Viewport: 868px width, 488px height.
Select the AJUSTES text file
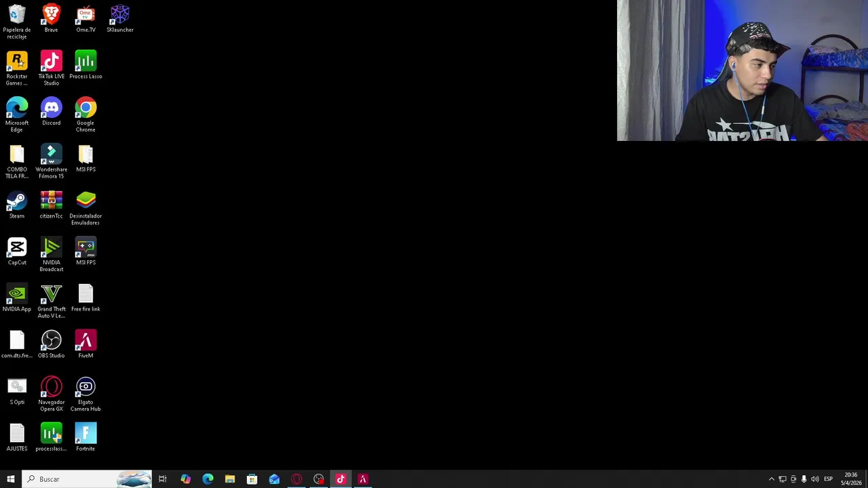tap(17, 438)
